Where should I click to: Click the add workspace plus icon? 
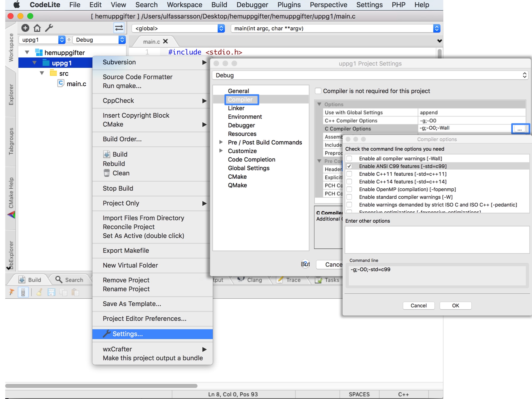(25, 28)
